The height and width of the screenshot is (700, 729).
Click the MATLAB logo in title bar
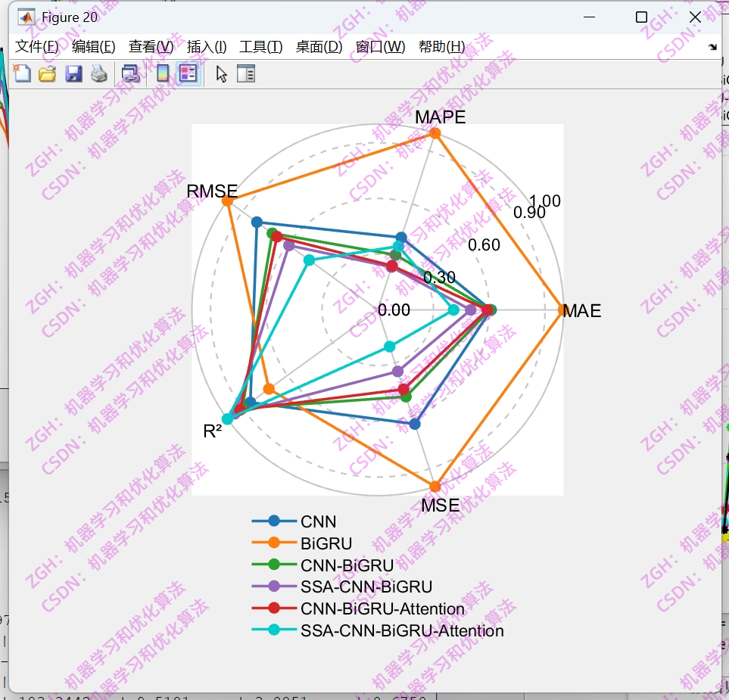point(26,17)
